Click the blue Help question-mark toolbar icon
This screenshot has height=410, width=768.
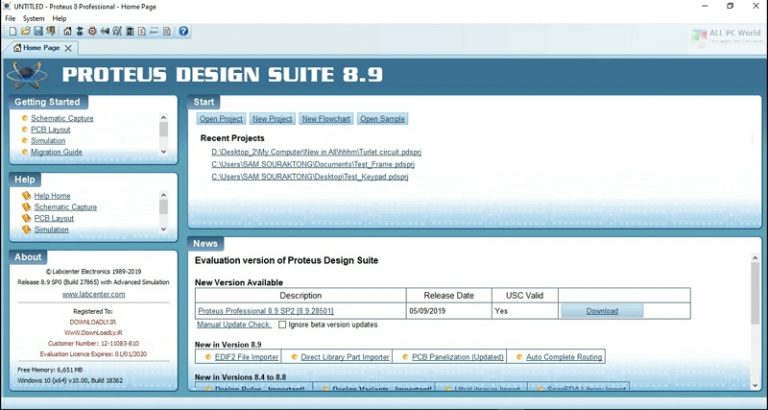point(183,31)
